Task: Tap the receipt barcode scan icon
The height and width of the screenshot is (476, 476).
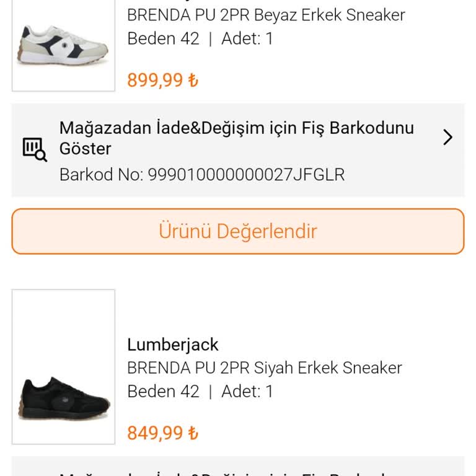Action: 35,149
